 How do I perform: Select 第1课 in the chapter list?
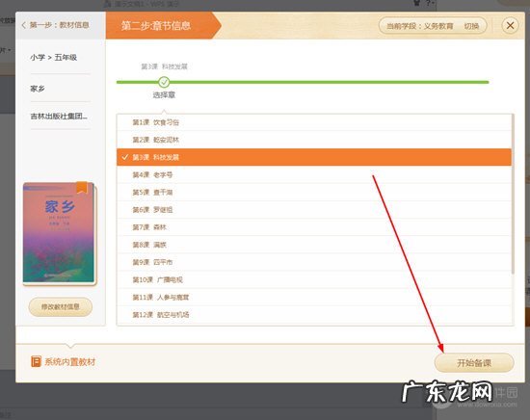[314, 122]
